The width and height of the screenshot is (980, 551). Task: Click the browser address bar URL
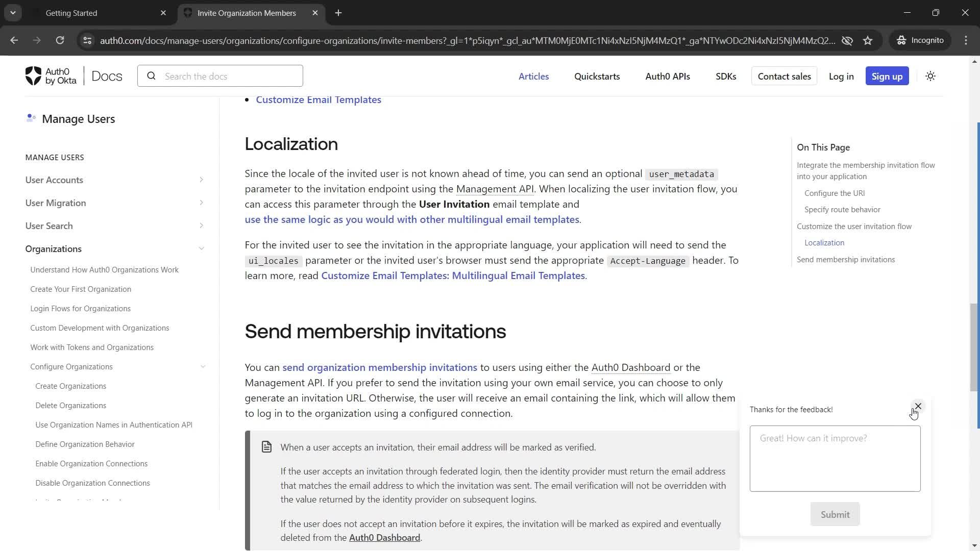467,40
